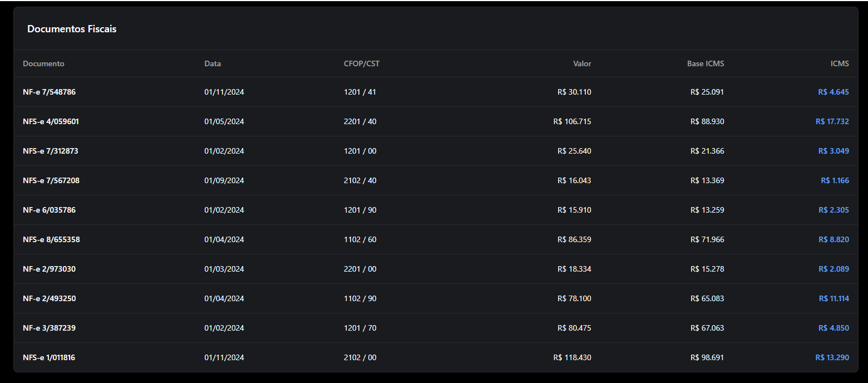Sort by the Data column header
This screenshot has height=383, width=868.
coord(213,63)
